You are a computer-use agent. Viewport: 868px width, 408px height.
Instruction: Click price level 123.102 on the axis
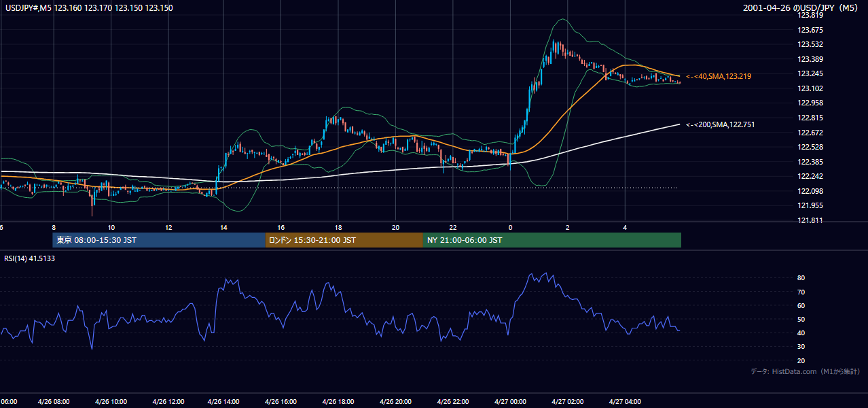pyautogui.click(x=810, y=88)
